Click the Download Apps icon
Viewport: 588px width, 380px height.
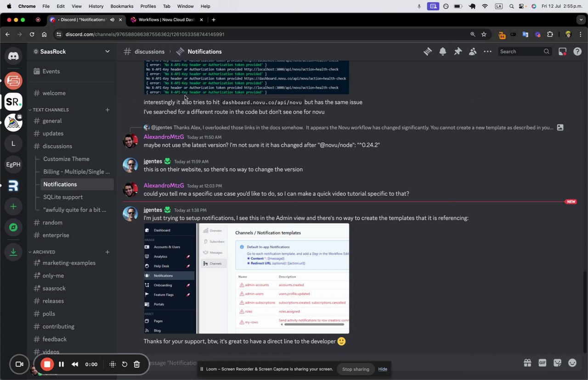tap(13, 251)
